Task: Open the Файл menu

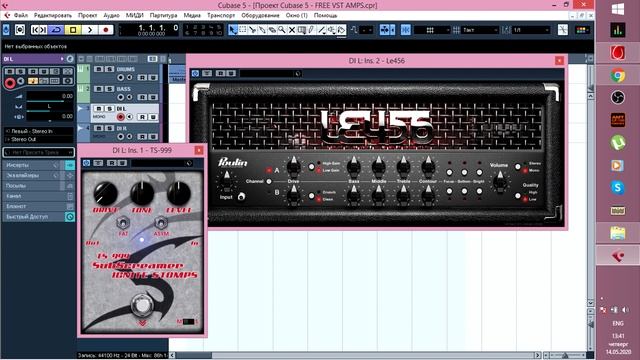Action: pyautogui.click(x=21, y=15)
